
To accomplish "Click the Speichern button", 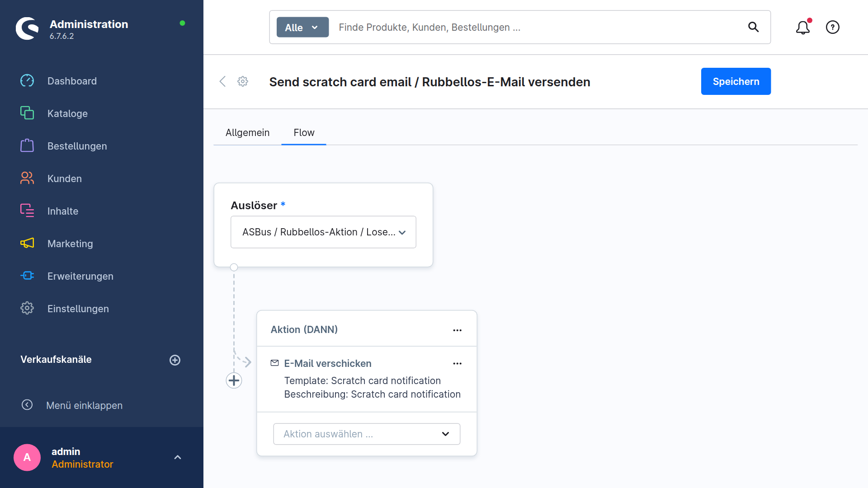I will tap(736, 81).
